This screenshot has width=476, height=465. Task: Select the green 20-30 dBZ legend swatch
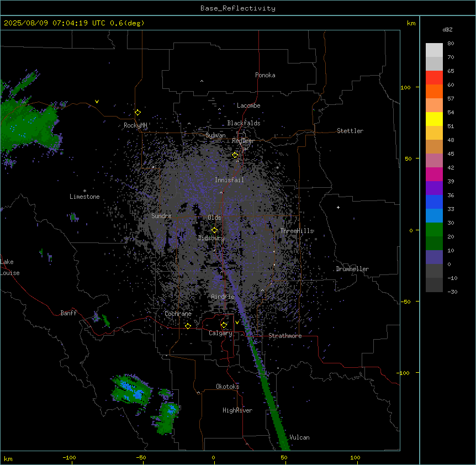tap(434, 230)
